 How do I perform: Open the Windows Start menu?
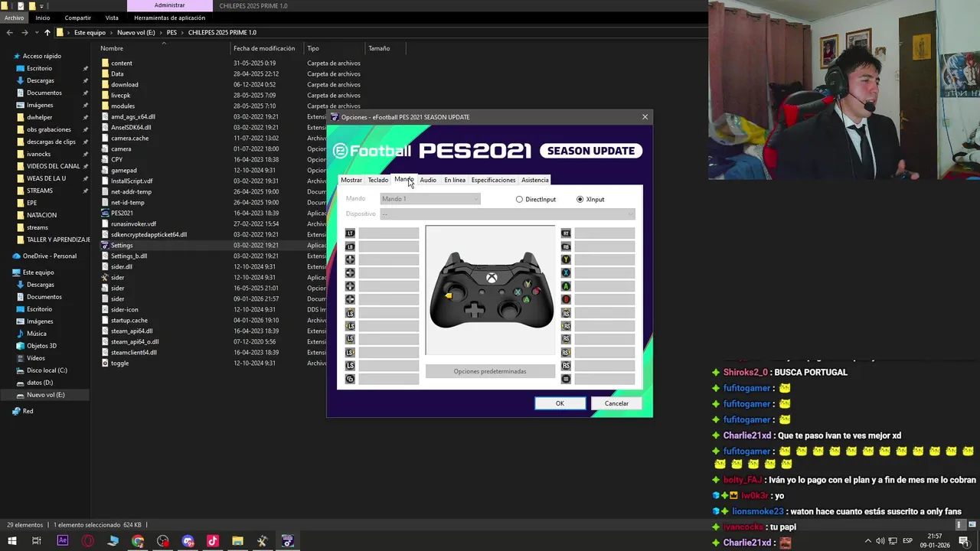(x=11, y=541)
